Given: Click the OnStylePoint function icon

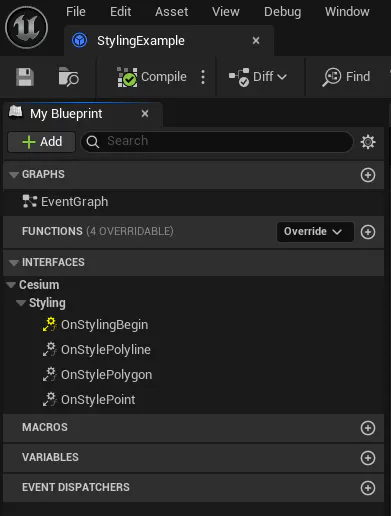Looking at the screenshot, I should click(50, 399).
